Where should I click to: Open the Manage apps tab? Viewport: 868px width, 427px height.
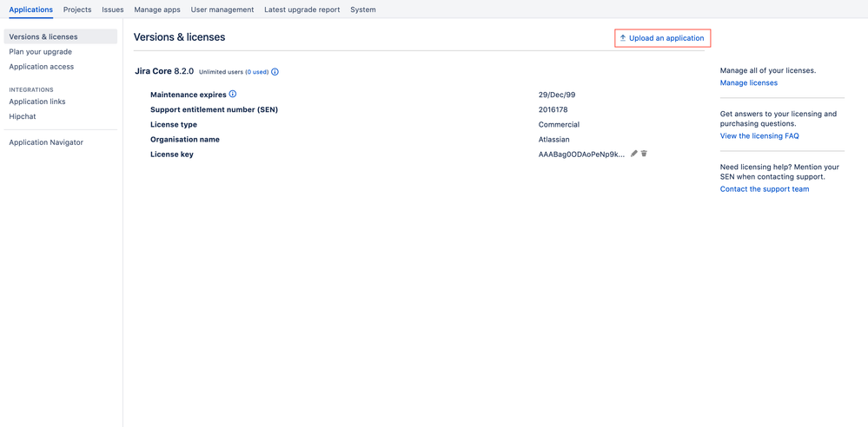(157, 10)
